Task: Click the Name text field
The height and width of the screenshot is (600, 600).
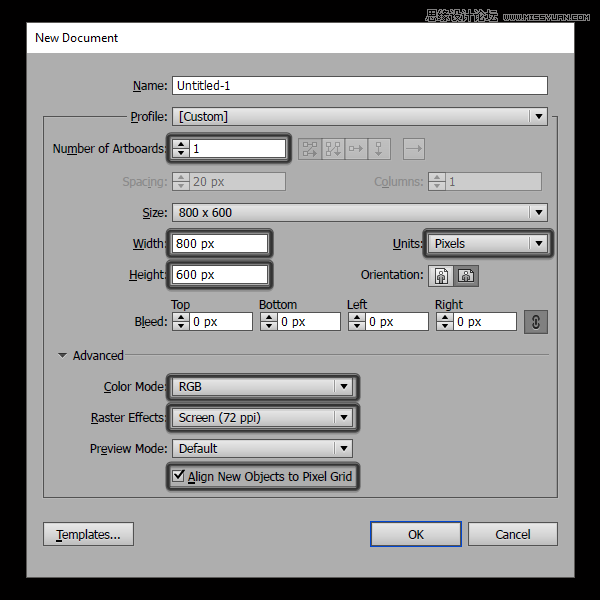Action: [360, 86]
